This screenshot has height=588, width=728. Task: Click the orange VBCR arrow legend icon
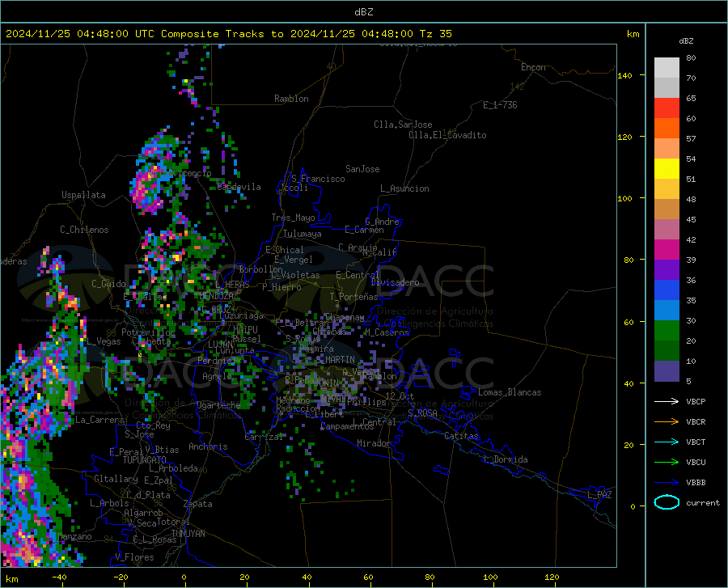[667, 421]
